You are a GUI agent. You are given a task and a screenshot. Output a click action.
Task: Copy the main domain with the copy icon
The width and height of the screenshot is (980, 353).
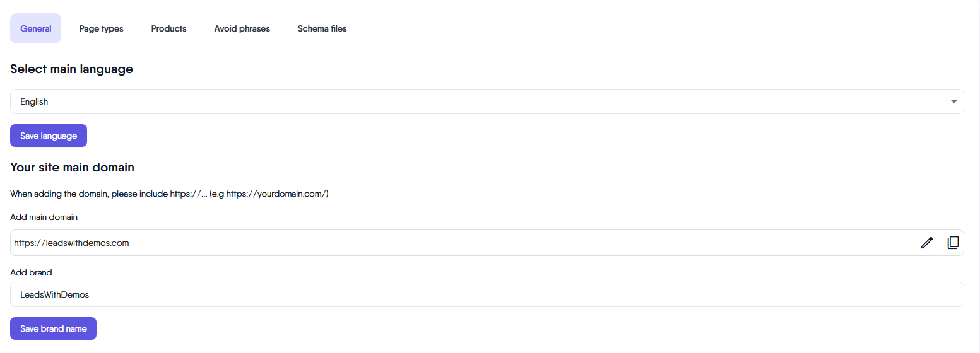[x=953, y=243]
